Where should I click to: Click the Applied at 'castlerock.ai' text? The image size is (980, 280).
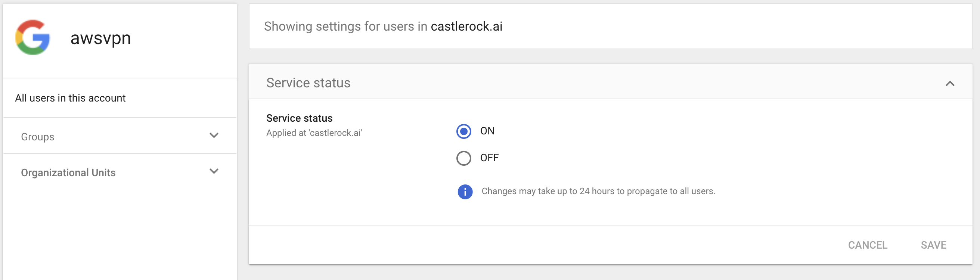[x=314, y=133]
